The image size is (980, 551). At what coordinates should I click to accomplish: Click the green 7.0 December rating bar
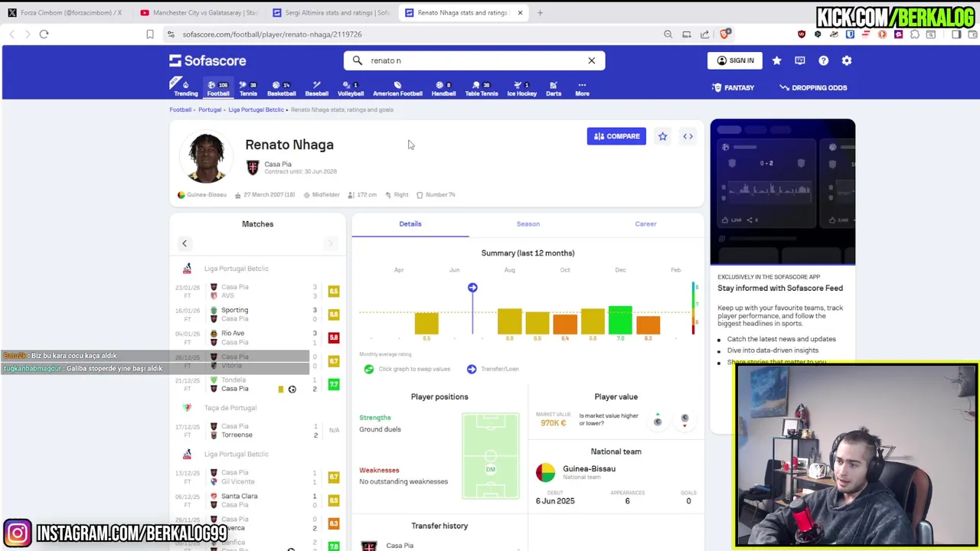click(x=620, y=321)
